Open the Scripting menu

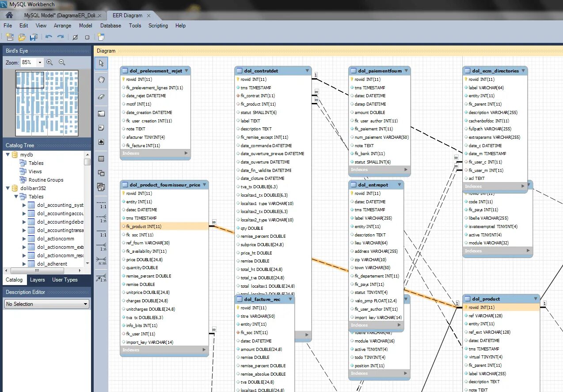(x=158, y=26)
